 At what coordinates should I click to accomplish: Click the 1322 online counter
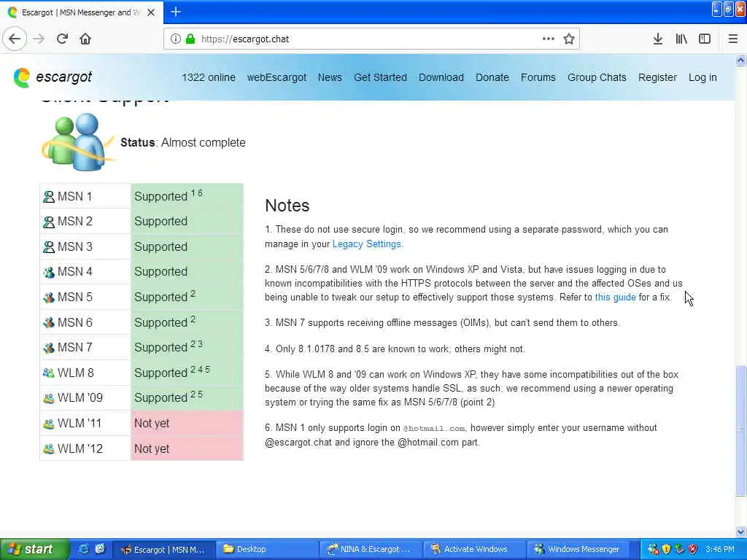click(x=208, y=77)
